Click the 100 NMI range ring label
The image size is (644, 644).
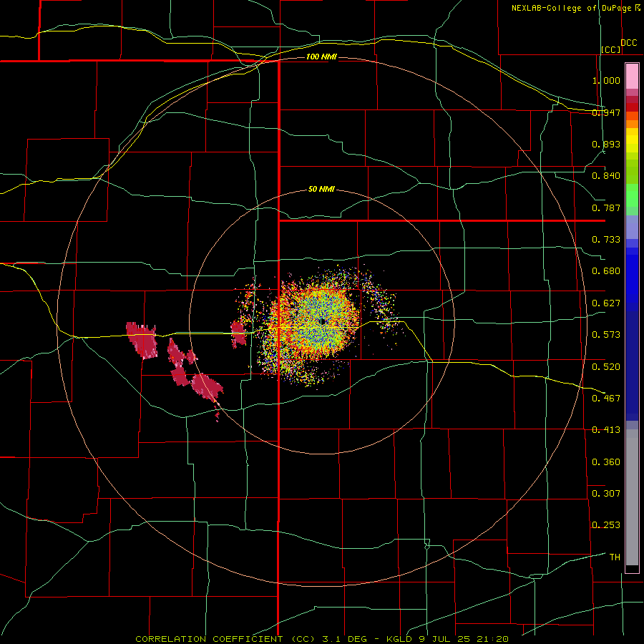pos(321,57)
